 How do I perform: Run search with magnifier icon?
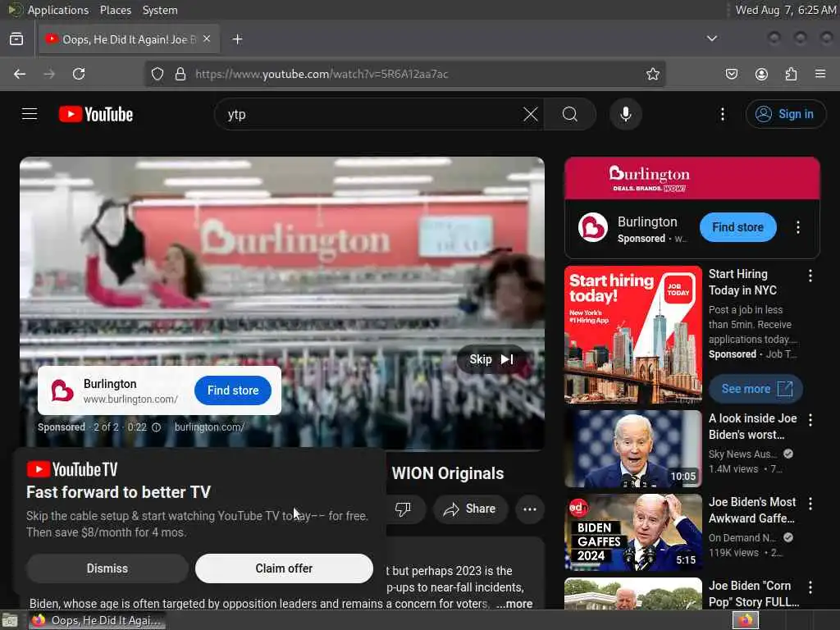570,114
